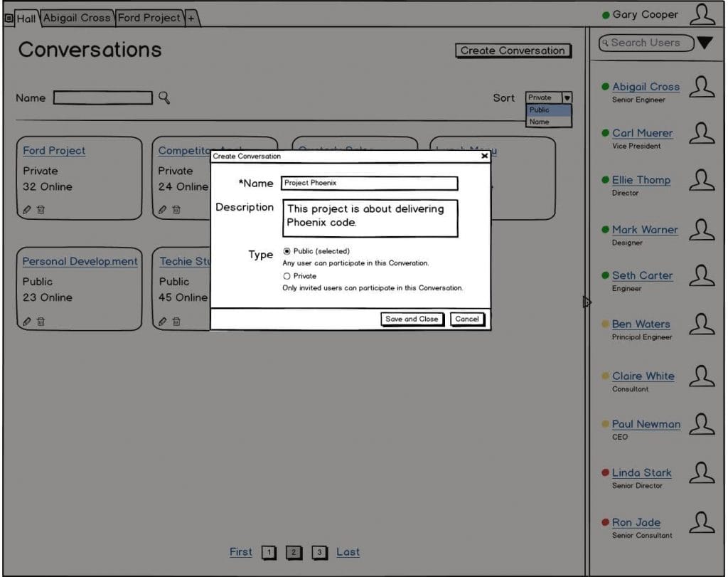Close the Create Conversation dialog
This screenshot has height=577, width=728.
pyautogui.click(x=484, y=156)
